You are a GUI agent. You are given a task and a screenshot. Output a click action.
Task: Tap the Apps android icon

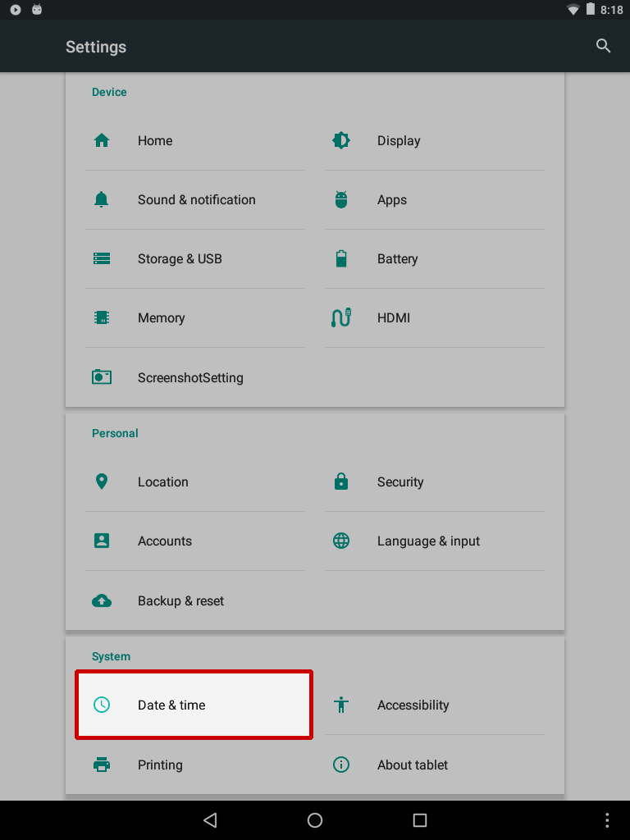coord(340,199)
